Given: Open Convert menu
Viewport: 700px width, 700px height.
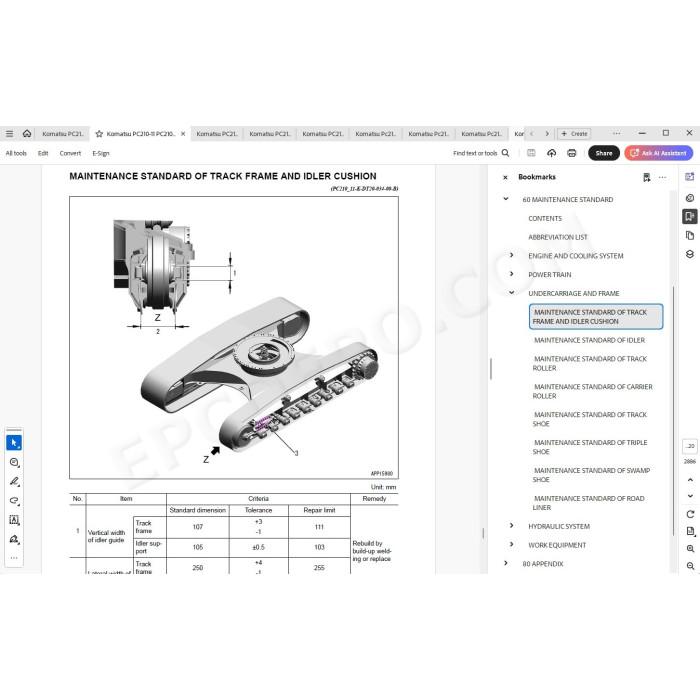Looking at the screenshot, I should pyautogui.click(x=71, y=153).
